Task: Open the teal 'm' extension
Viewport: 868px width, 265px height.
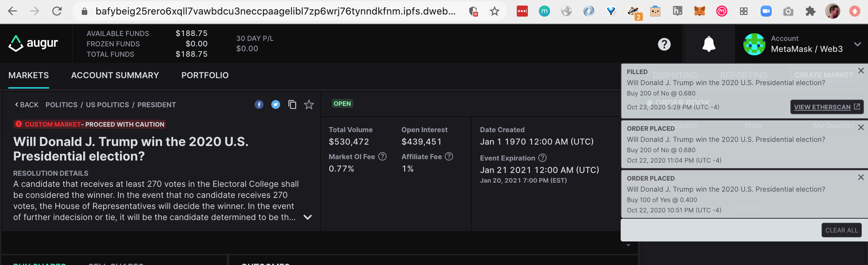Action: (x=544, y=11)
